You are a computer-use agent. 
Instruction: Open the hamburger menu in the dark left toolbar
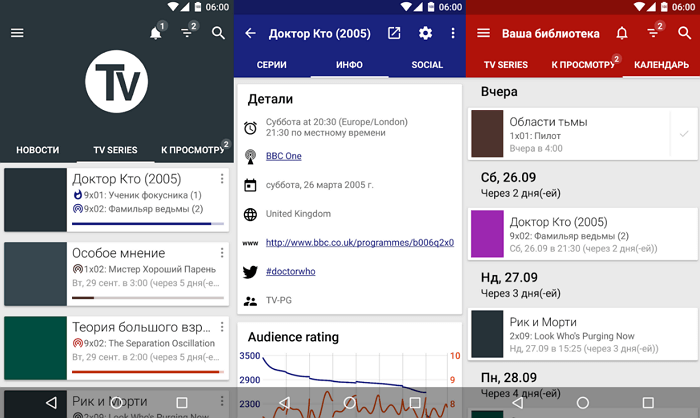17,33
